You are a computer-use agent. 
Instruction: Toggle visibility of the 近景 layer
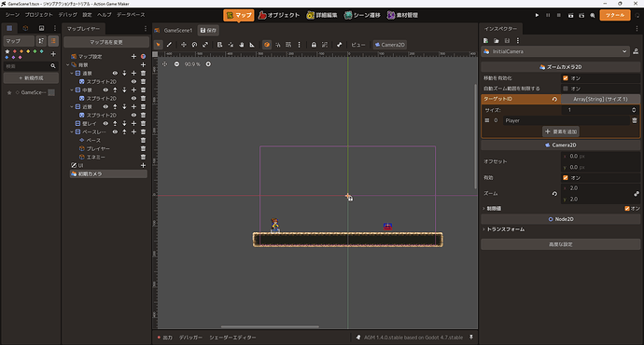tap(105, 106)
